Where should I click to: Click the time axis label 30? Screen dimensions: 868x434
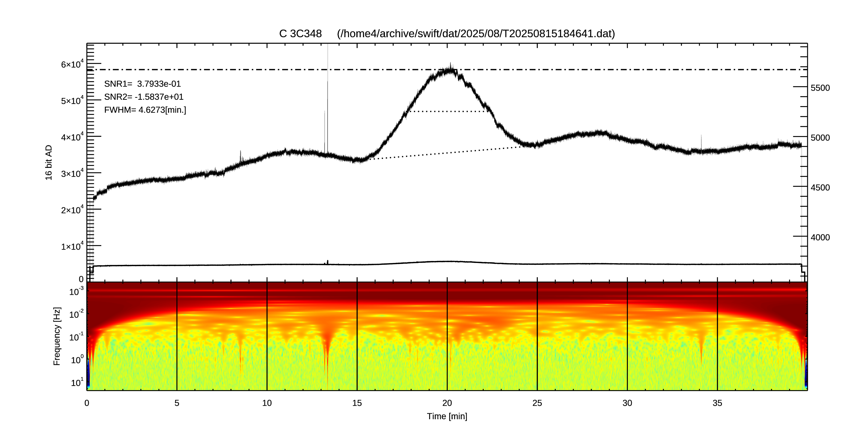(627, 403)
